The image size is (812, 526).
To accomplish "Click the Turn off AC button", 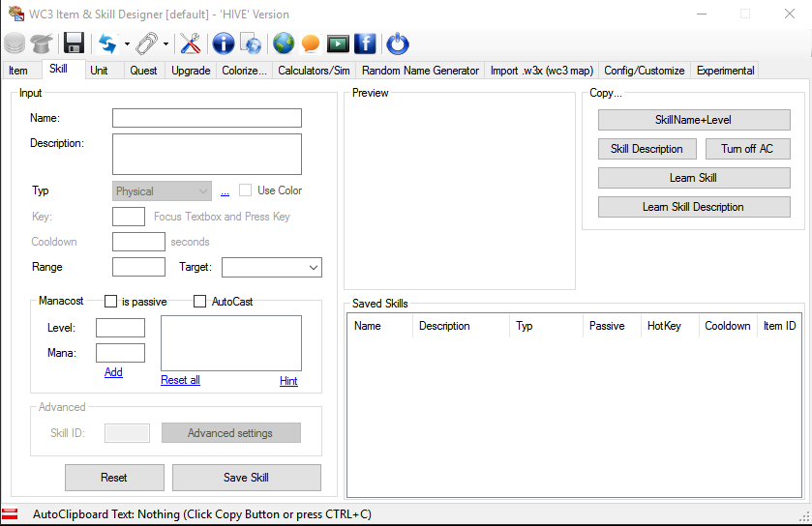I will pyautogui.click(x=748, y=149).
